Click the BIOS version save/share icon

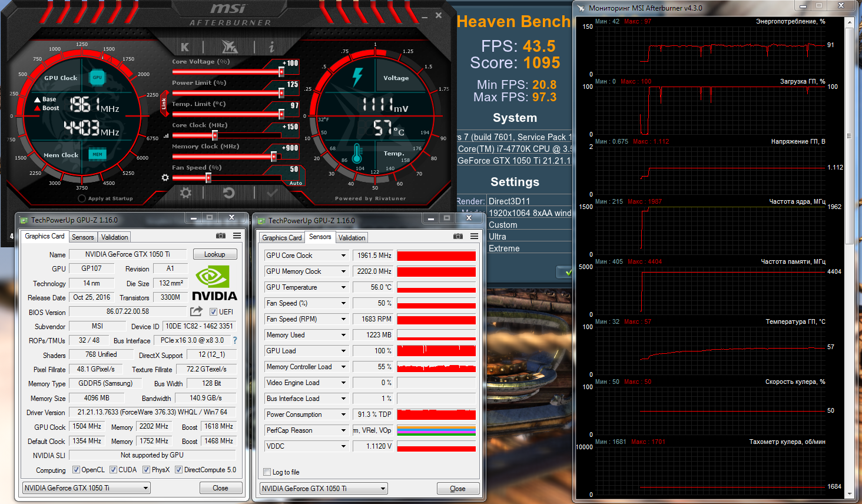click(x=197, y=311)
